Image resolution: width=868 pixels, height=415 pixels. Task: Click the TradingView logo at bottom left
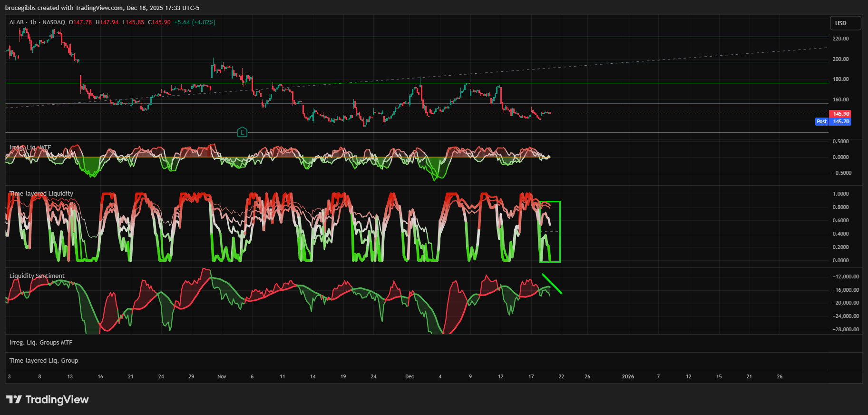tap(47, 399)
